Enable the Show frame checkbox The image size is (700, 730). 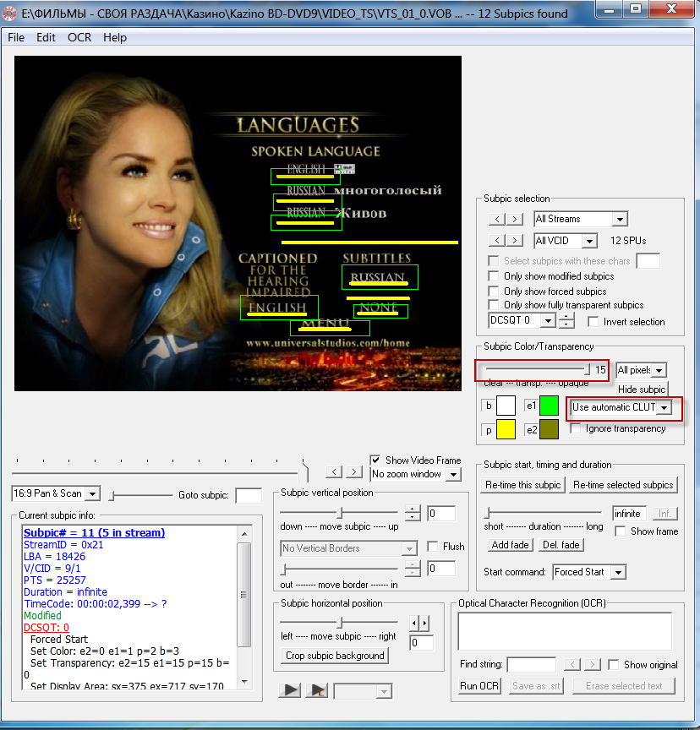[x=621, y=531]
